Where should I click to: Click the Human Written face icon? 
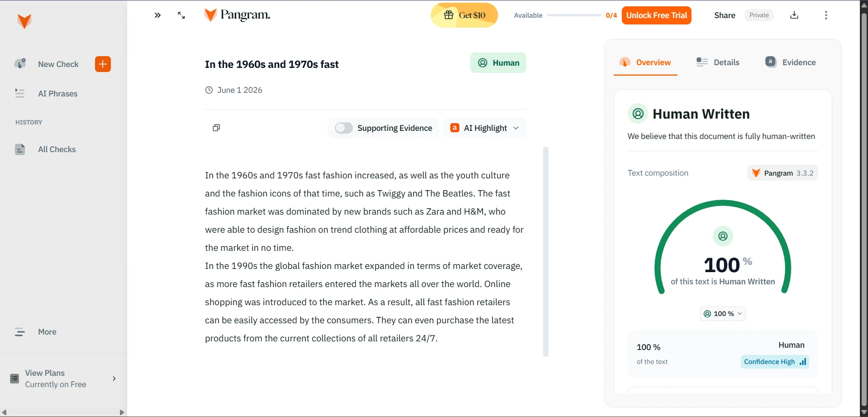pyautogui.click(x=638, y=114)
